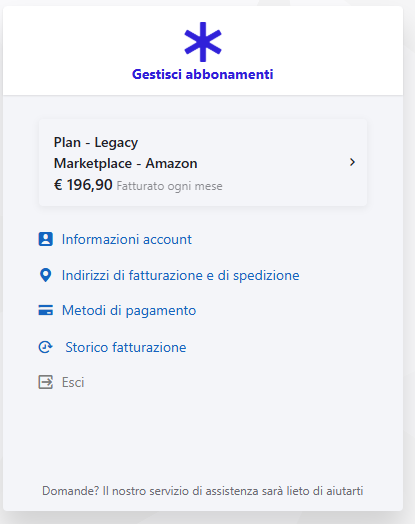
Task: Click the billing history clock icon
Action: tap(45, 347)
